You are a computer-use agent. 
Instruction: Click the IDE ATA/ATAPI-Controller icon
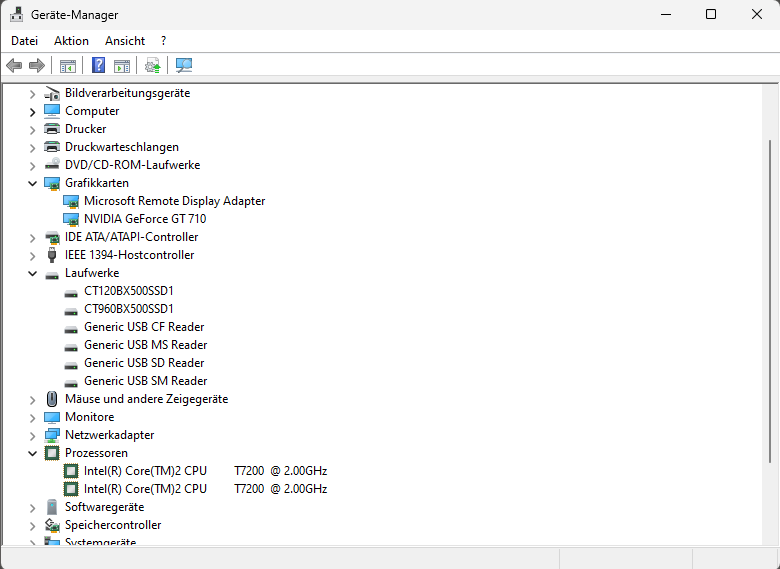pyautogui.click(x=52, y=237)
